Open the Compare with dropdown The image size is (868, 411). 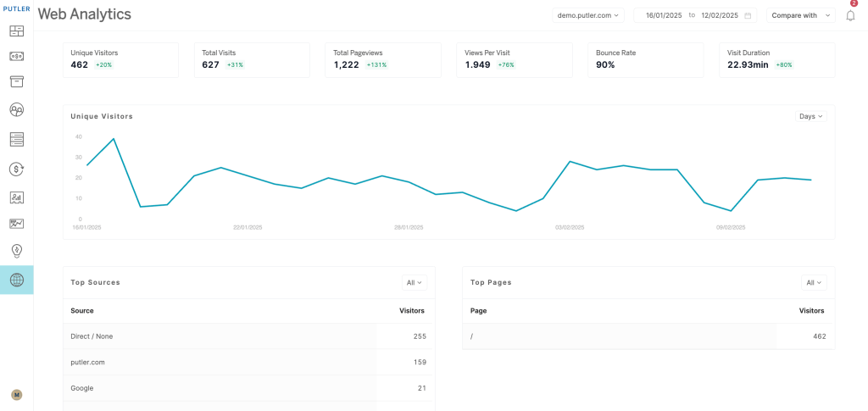pyautogui.click(x=800, y=15)
